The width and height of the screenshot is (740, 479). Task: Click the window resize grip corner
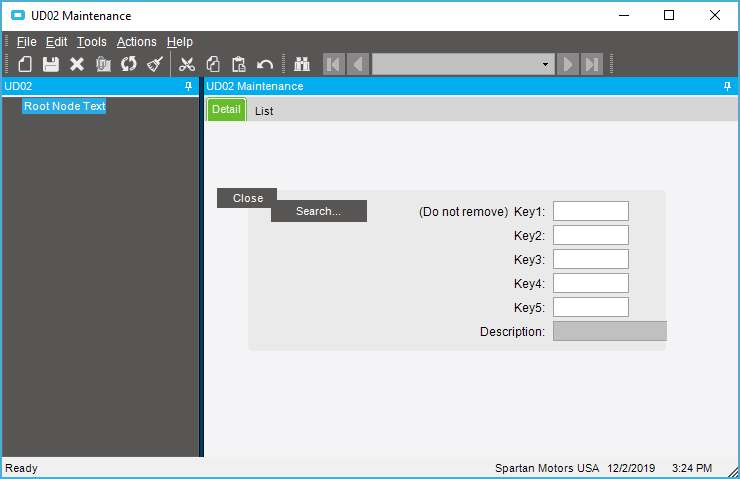click(x=732, y=472)
